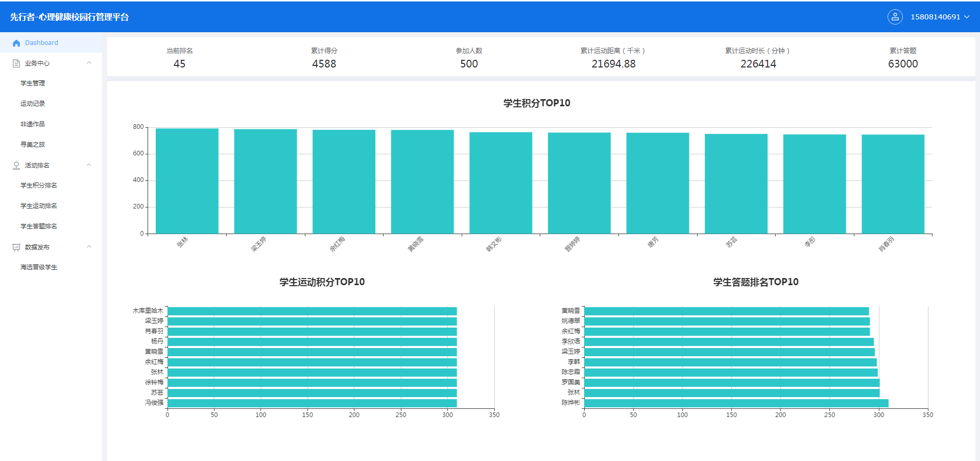This screenshot has width=980, height=461.
Task: Click the user avatar icon
Action: (895, 17)
